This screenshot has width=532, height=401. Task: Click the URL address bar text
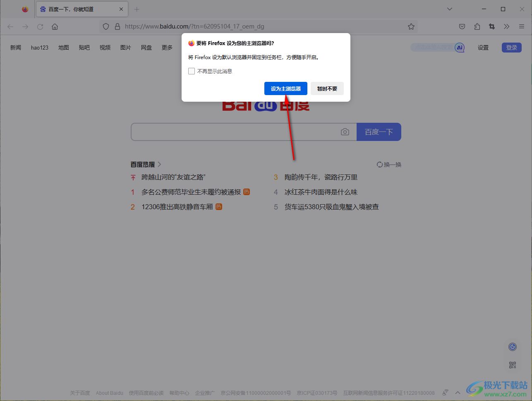[194, 26]
